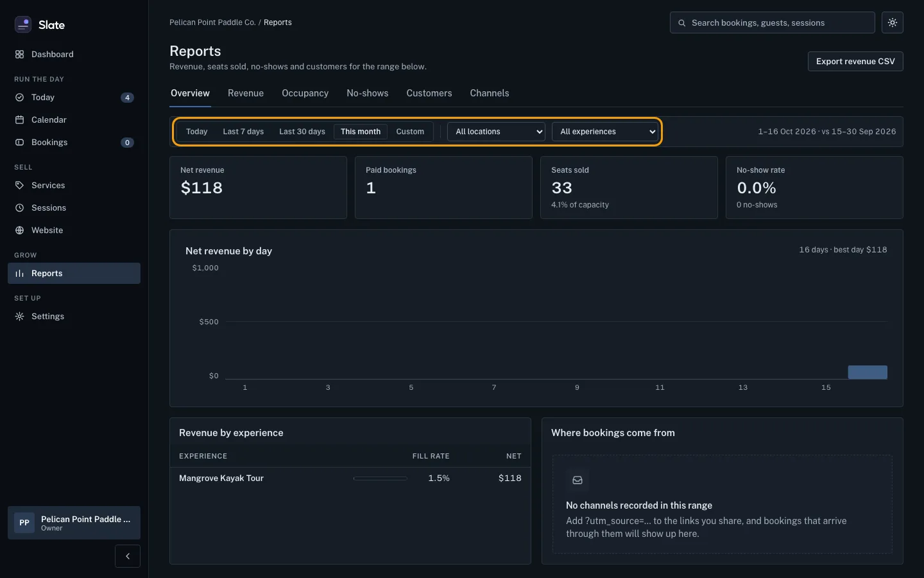Click Pelican Point Paddle Co. breadcrumb

pos(212,22)
